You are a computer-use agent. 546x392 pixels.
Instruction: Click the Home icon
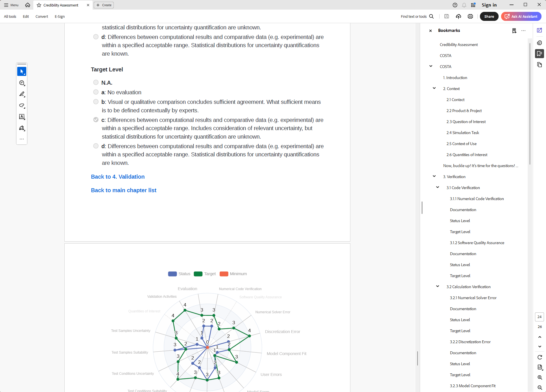(28, 5)
